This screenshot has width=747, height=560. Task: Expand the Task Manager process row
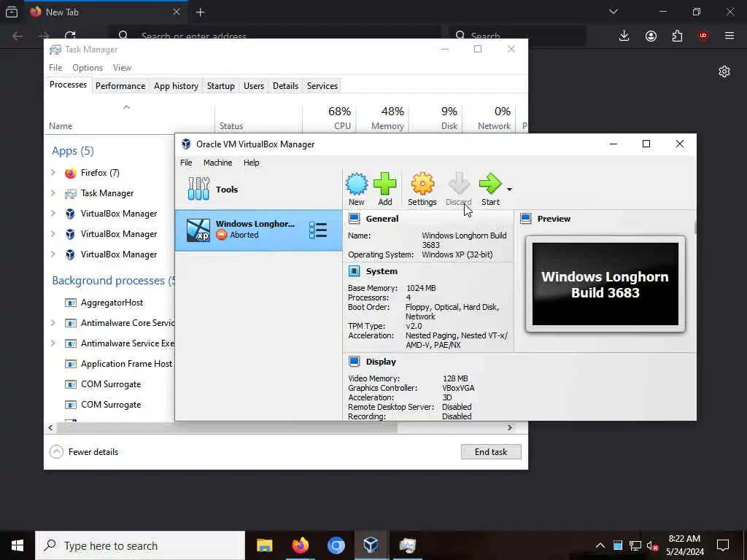coord(53,192)
